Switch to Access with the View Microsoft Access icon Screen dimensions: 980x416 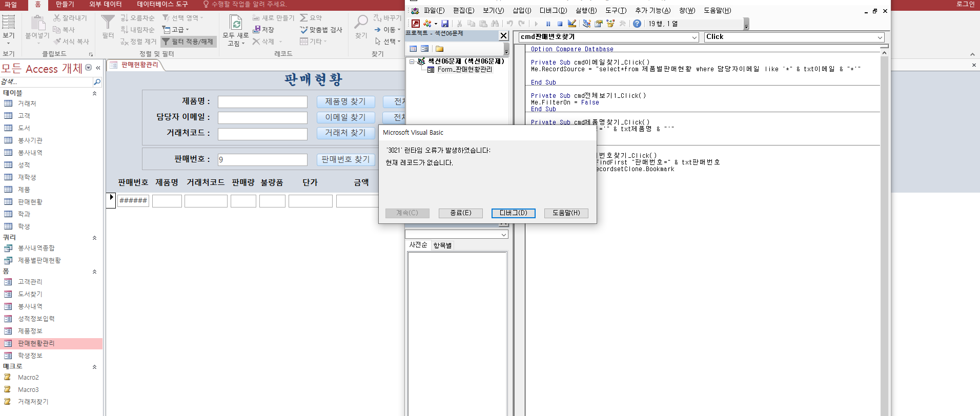click(416, 24)
